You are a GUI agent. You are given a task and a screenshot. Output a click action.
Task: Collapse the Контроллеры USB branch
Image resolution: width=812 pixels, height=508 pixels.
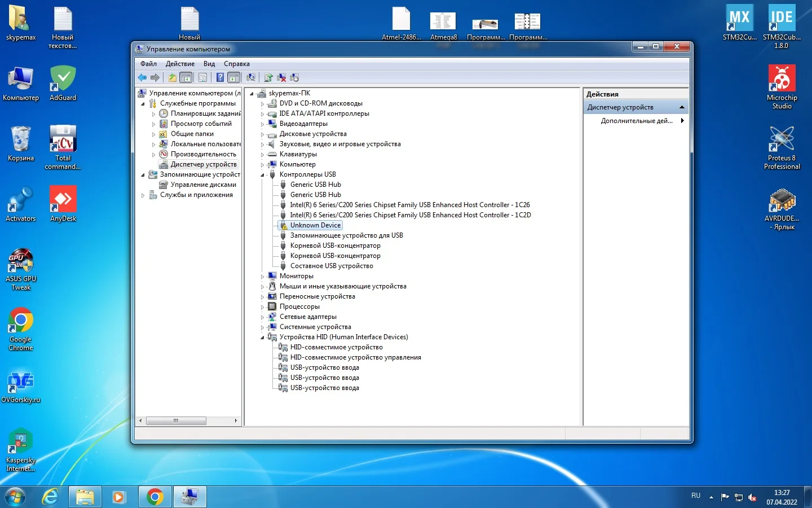pyautogui.click(x=262, y=175)
